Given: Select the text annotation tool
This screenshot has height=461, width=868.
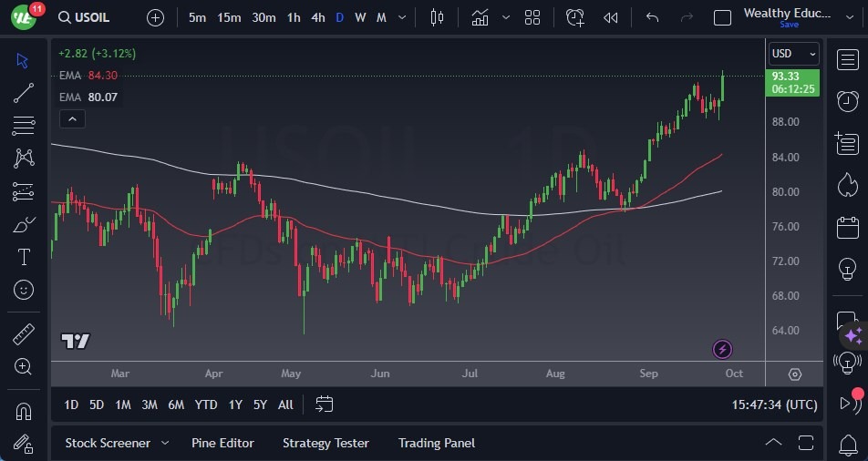Looking at the screenshot, I should click(x=24, y=256).
